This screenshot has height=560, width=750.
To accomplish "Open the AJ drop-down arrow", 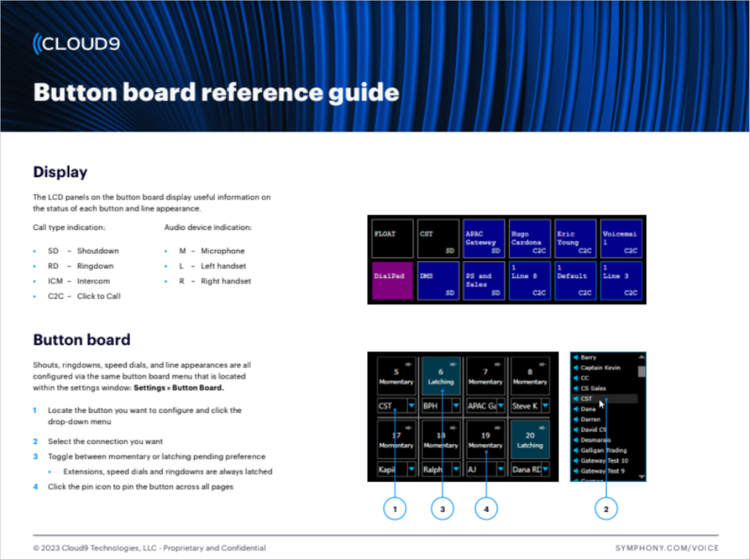I will point(501,469).
